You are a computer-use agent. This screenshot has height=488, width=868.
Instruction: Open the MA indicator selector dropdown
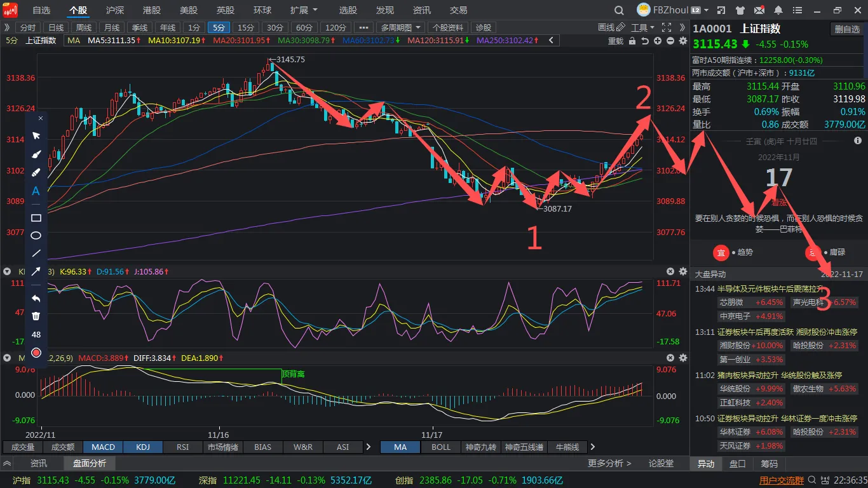point(73,40)
